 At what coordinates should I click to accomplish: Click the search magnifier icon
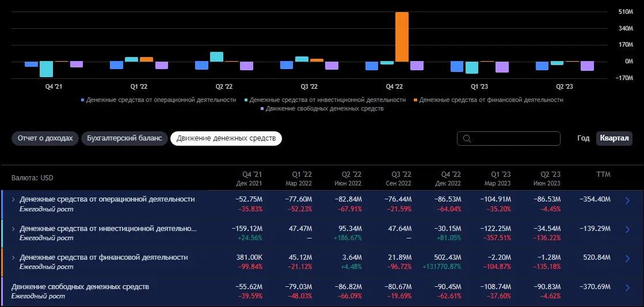(x=467, y=138)
